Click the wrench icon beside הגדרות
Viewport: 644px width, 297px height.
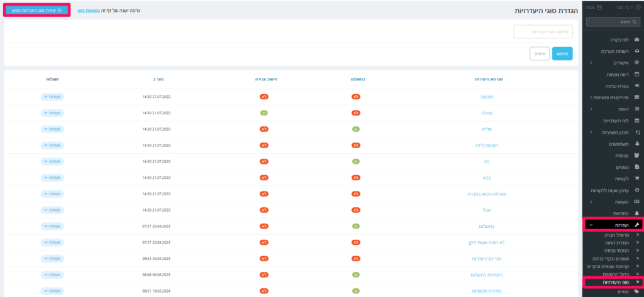[x=636, y=225]
